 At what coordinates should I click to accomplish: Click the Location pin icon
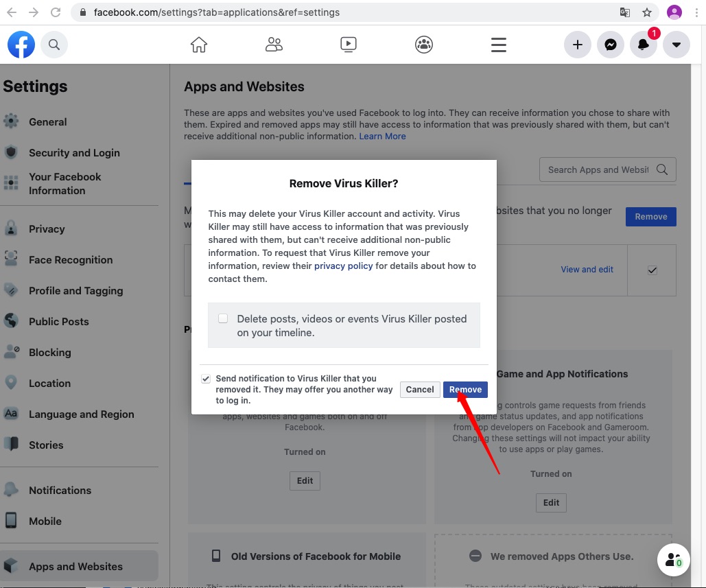(x=11, y=382)
